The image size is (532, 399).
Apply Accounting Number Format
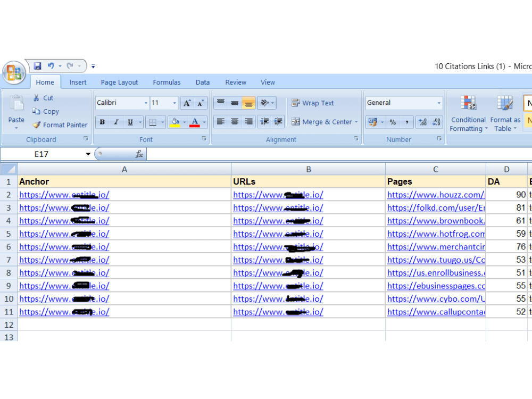pos(372,122)
